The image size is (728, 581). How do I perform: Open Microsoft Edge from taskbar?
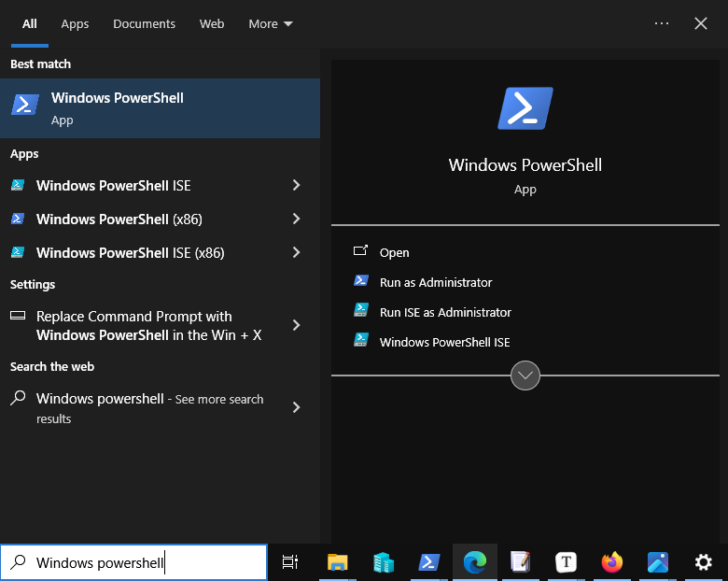pos(475,562)
